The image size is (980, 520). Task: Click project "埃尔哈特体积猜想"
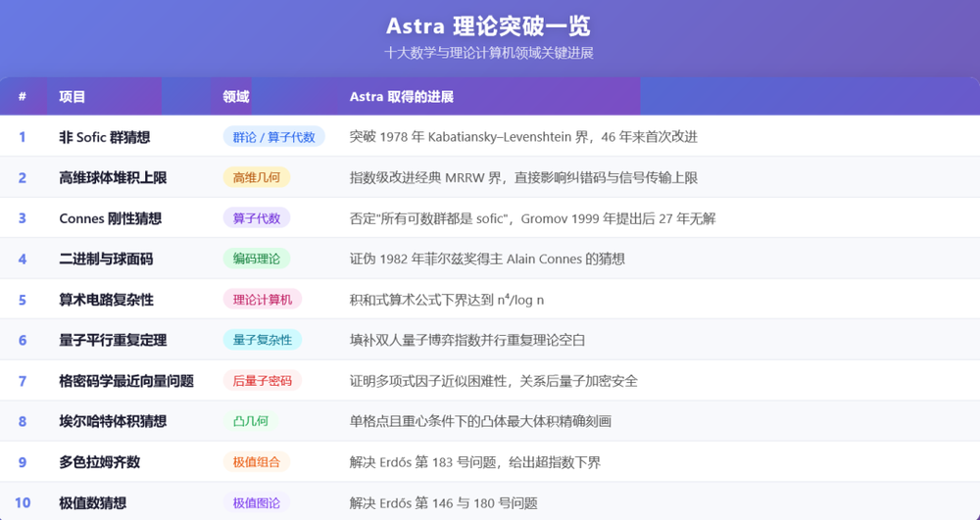point(113,421)
